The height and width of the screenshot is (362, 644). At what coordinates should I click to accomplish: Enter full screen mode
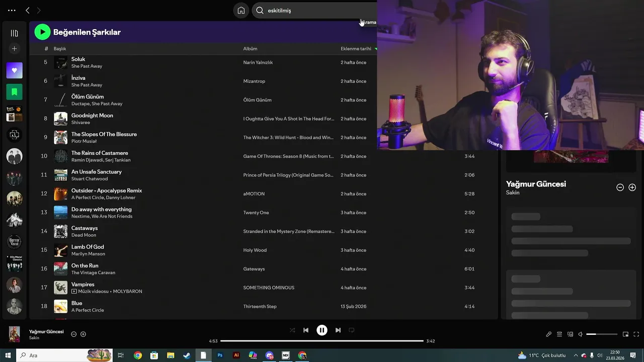coord(636,334)
